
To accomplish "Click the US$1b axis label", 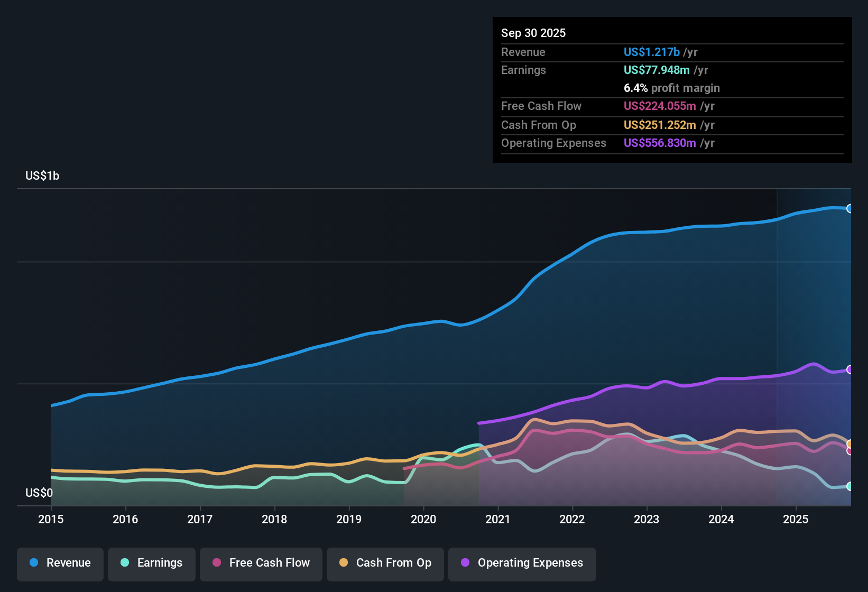I will click(42, 175).
